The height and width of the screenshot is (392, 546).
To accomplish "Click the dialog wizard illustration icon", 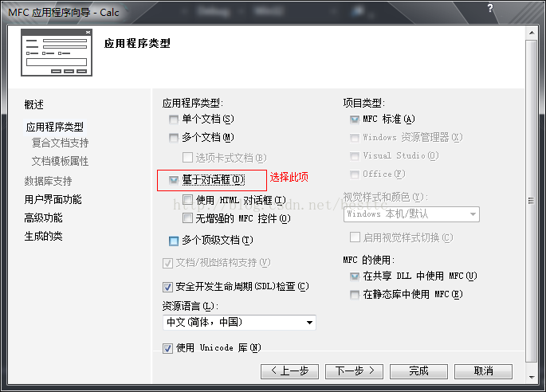I will (57, 53).
